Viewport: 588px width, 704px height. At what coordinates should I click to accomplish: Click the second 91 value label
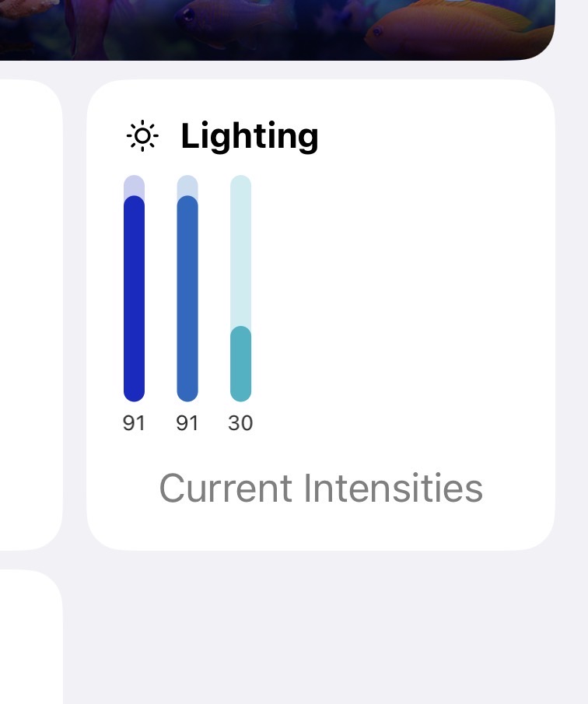point(187,423)
